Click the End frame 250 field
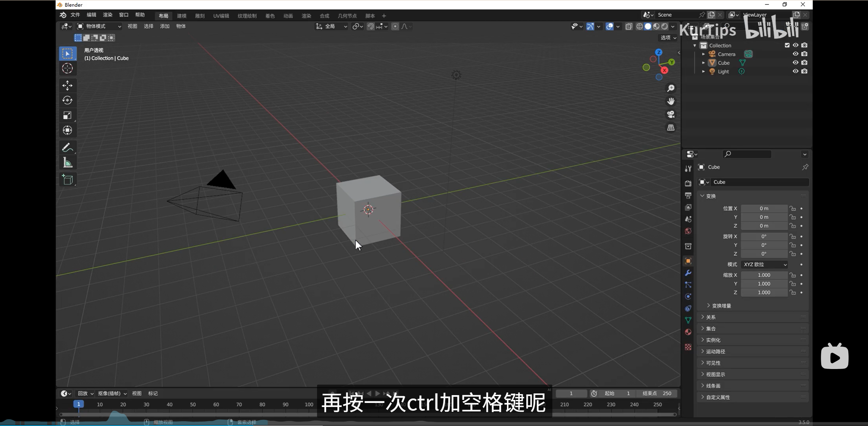Screen dimensions: 868x426 coord(657,393)
